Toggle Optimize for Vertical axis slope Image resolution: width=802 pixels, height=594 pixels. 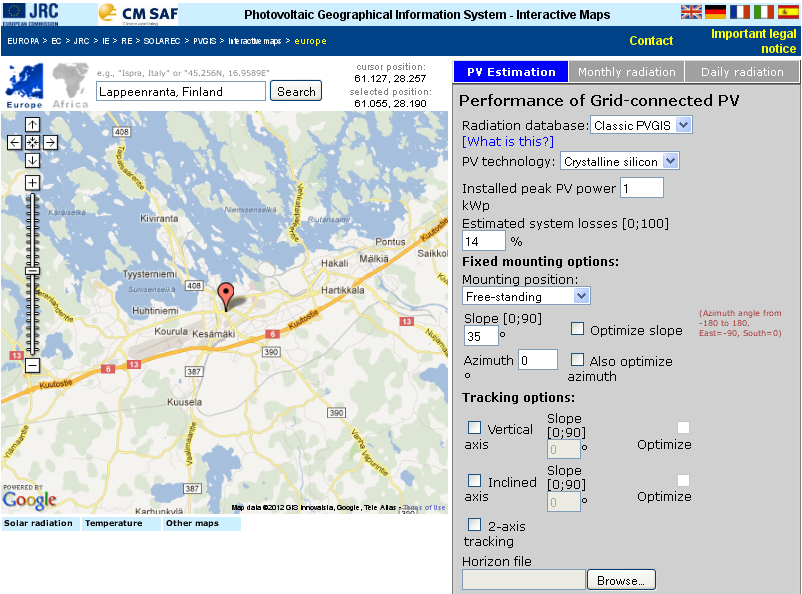[x=683, y=428]
